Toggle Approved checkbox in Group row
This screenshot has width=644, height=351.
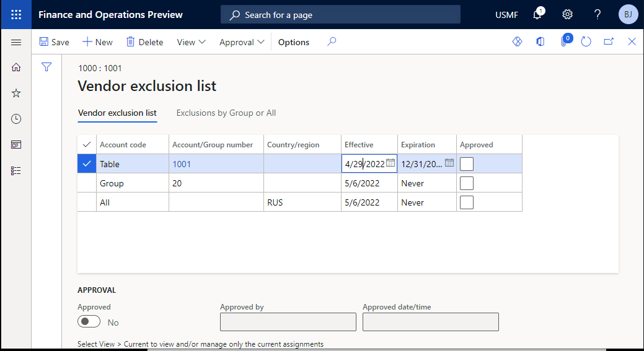coord(467,183)
